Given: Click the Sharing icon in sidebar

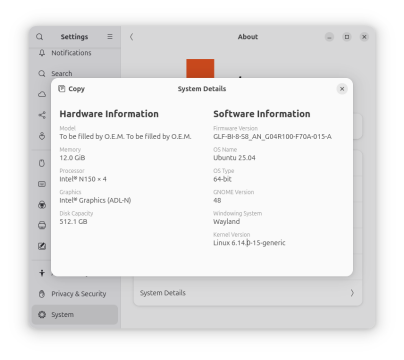Looking at the screenshot, I should 42,115.
